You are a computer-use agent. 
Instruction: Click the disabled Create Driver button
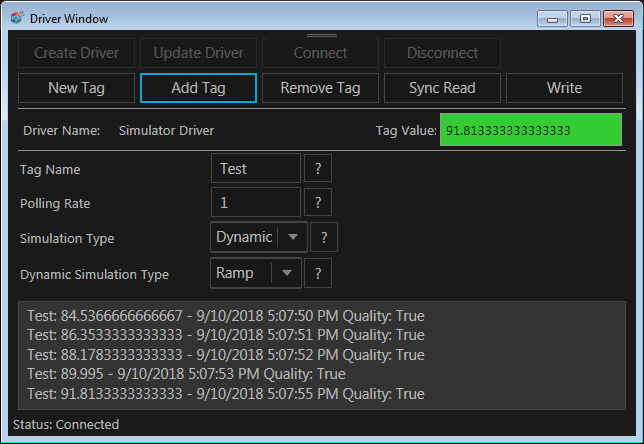click(x=76, y=53)
